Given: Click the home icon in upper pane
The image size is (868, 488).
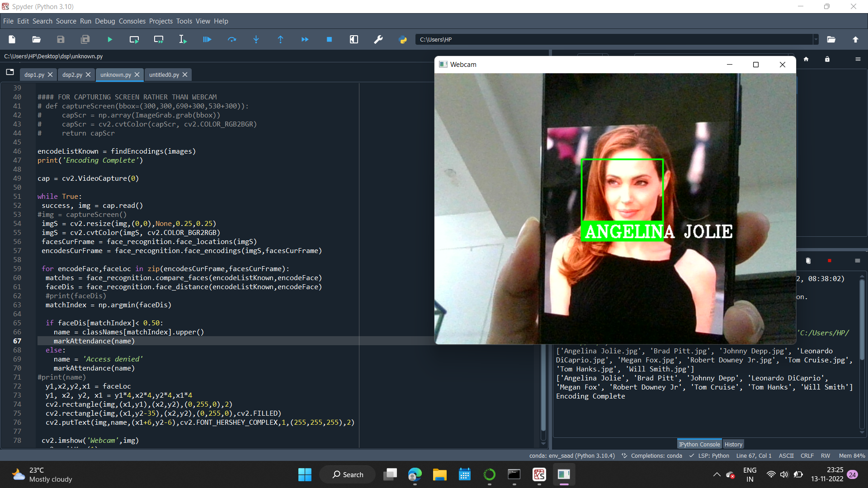Looking at the screenshot, I should point(806,59).
